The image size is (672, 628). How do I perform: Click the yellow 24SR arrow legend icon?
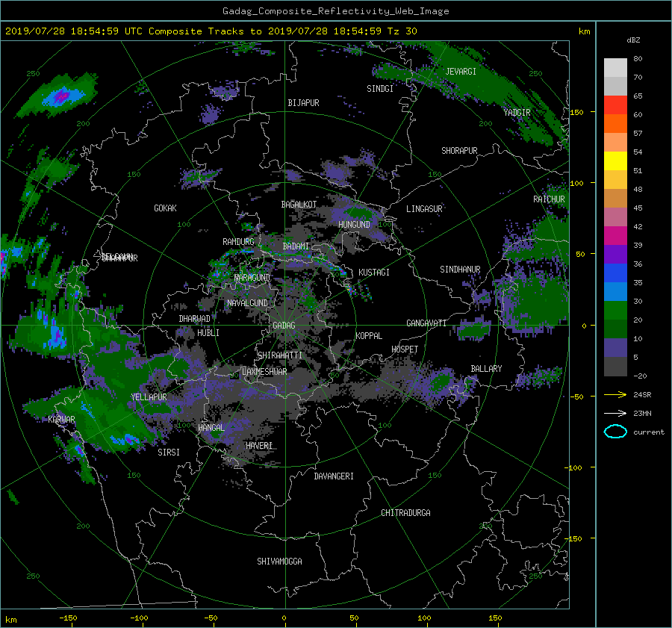pyautogui.click(x=615, y=394)
